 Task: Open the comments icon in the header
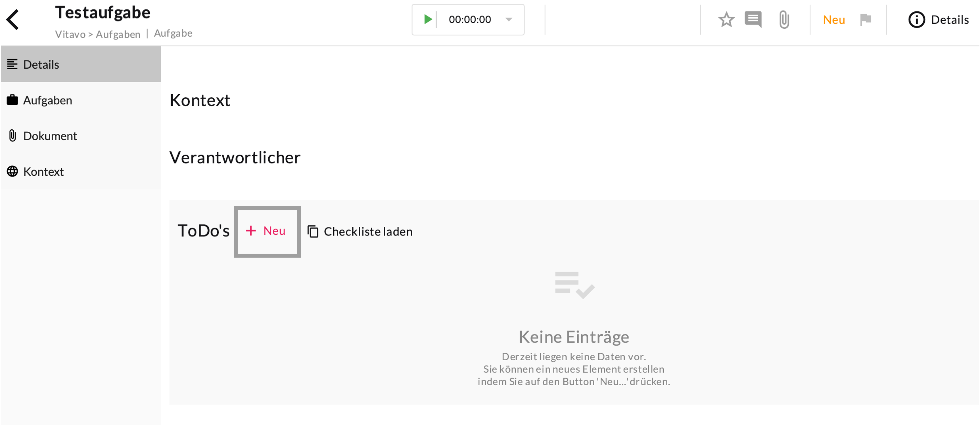tap(753, 19)
